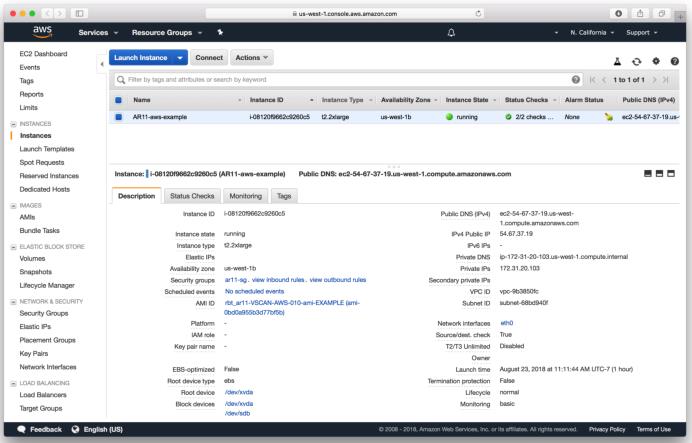Switch to the Monitoring tab
The width and height of the screenshot is (692, 443).
[x=245, y=196]
